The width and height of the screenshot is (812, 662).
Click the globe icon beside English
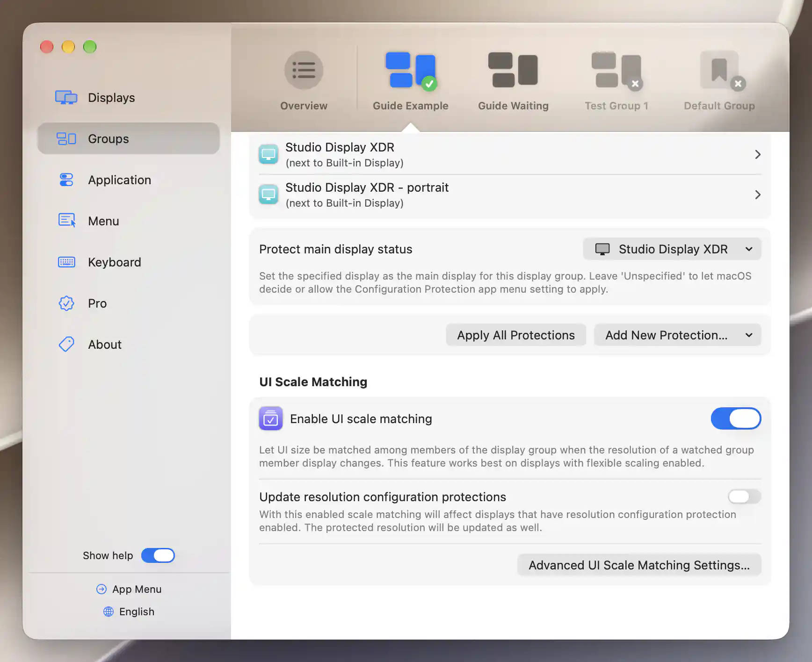pyautogui.click(x=109, y=612)
